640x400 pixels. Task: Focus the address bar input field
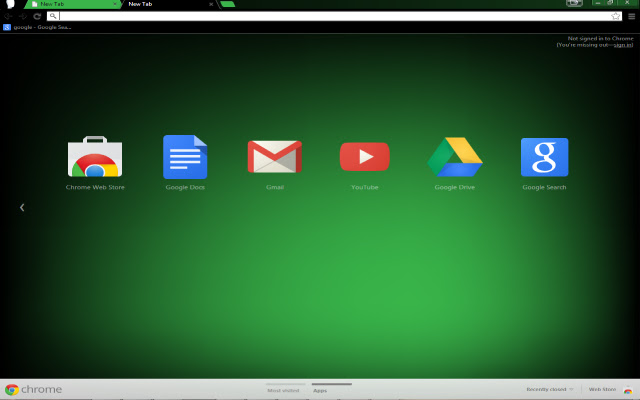click(335, 16)
